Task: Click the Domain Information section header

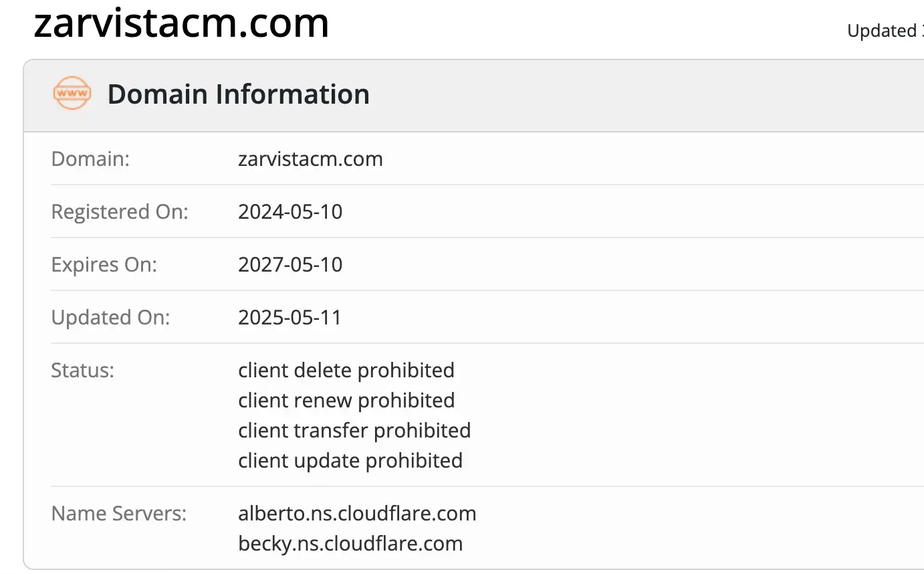Action: pyautogui.click(x=238, y=94)
